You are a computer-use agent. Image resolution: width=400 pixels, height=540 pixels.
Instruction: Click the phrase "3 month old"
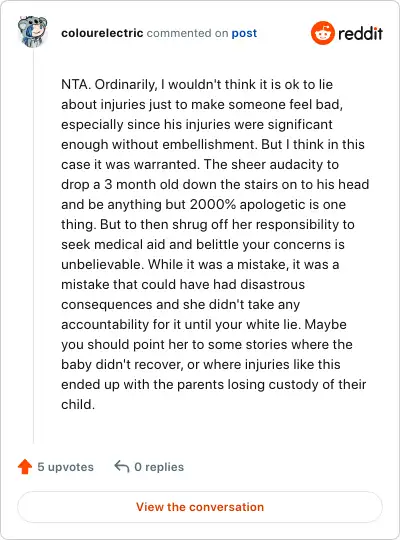tap(141, 185)
